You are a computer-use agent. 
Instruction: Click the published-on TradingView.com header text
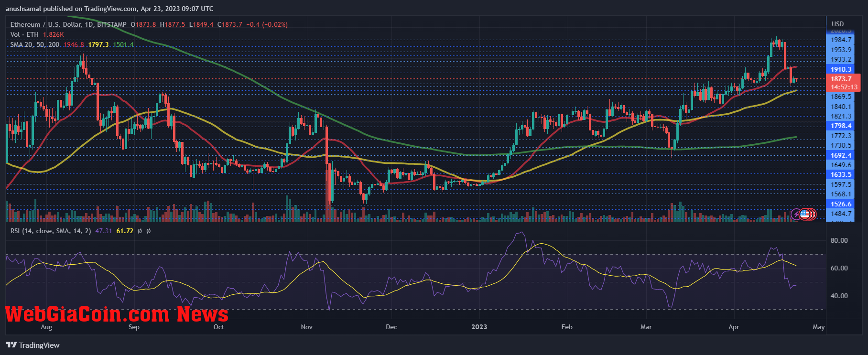109,9
